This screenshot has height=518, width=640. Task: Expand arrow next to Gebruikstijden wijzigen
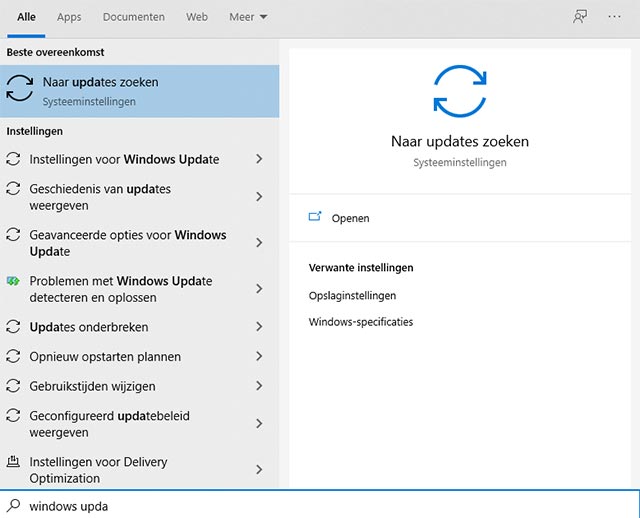click(x=259, y=386)
